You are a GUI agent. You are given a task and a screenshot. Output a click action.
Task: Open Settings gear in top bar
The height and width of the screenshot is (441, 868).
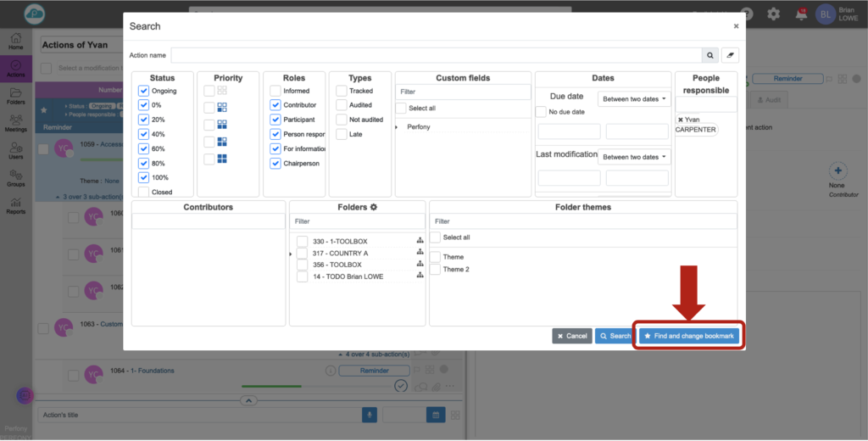point(773,14)
